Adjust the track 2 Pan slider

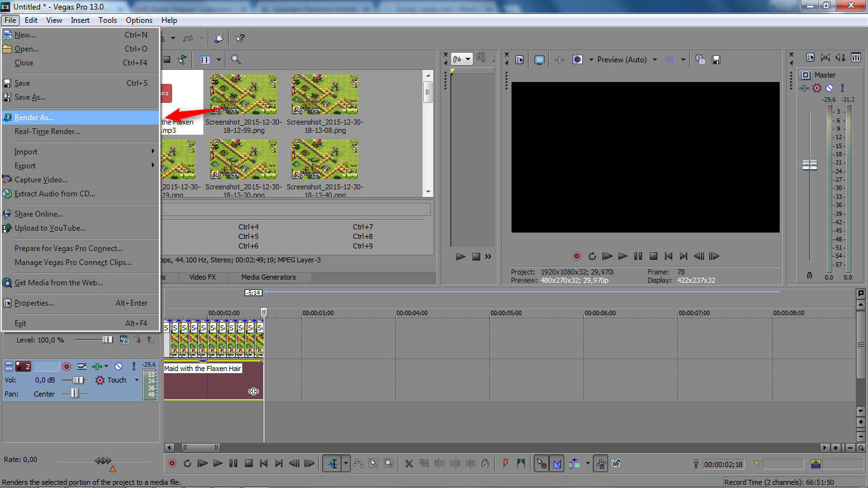[75, 394]
